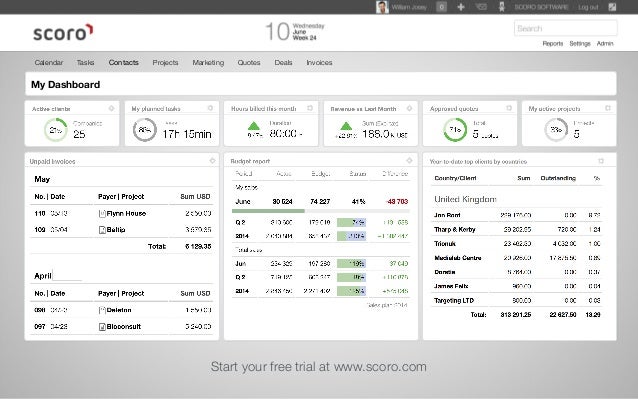Click the document icon beside Bioconsult
The width and height of the screenshot is (638, 399).
coord(102,327)
